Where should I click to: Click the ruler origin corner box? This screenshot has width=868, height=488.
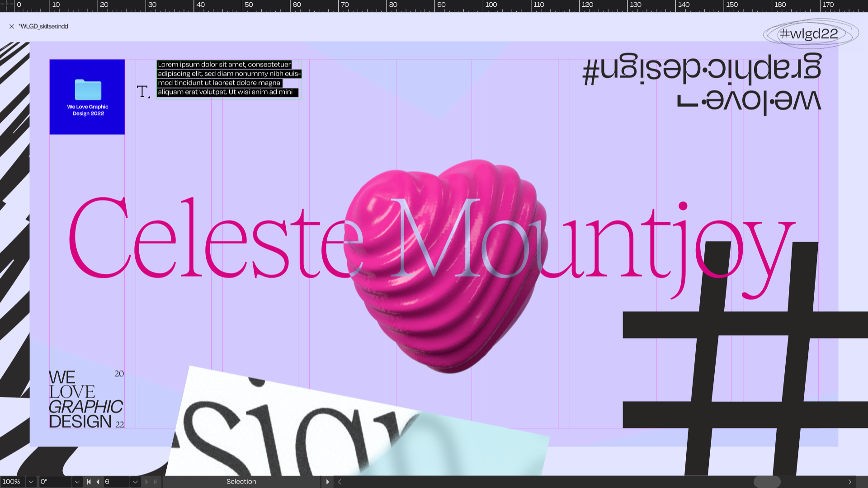7,6
